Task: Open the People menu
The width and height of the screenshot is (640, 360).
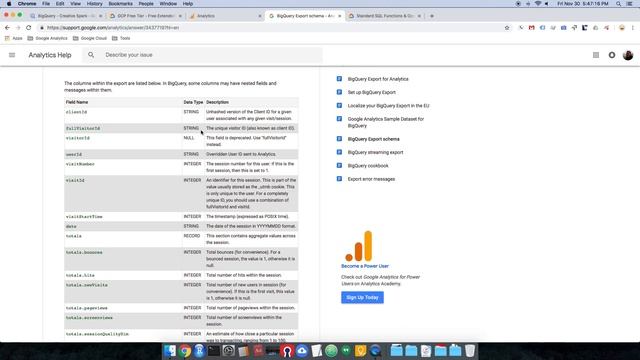Action: point(146,4)
